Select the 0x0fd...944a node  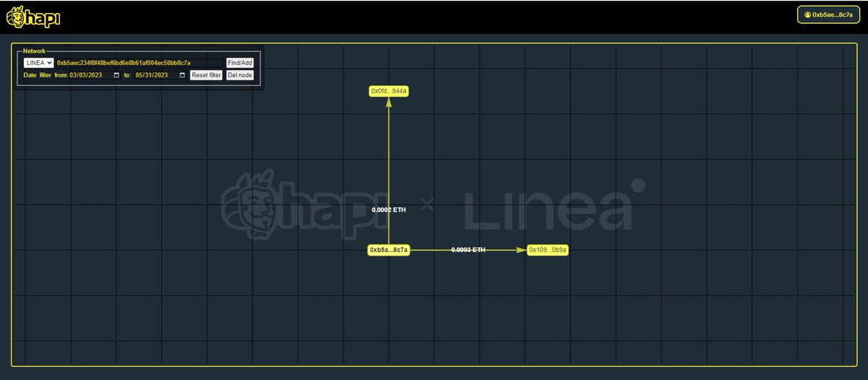pos(389,91)
